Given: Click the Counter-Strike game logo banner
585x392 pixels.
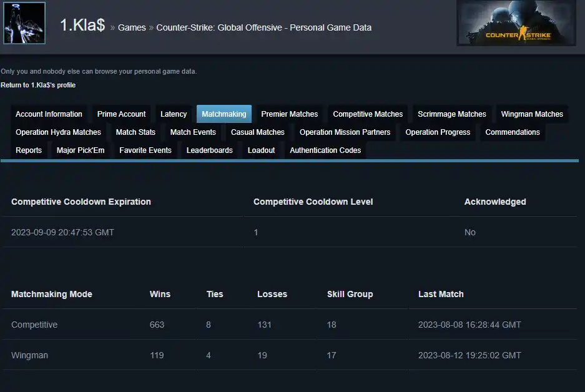Looking at the screenshot, I should click(x=516, y=23).
